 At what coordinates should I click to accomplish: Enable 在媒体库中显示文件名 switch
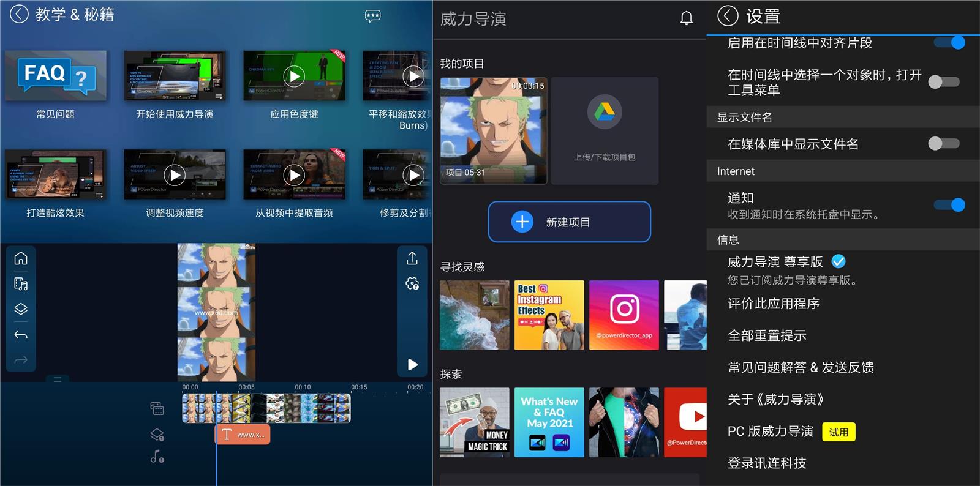(943, 144)
